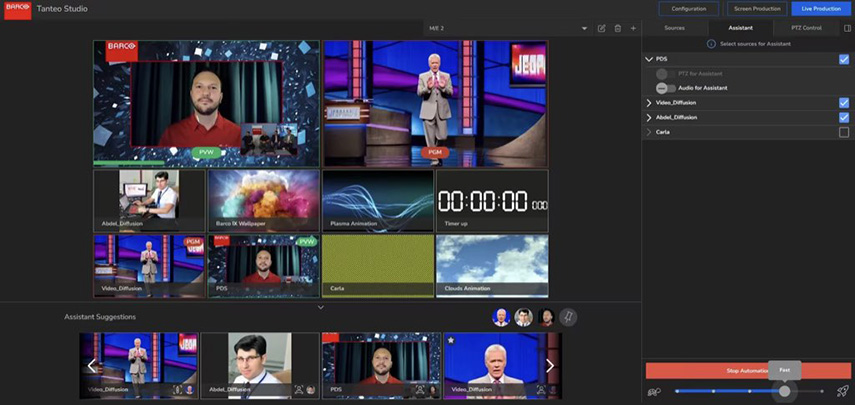Image resolution: width=855 pixels, height=405 pixels.
Task: Select the Abdel_Diffusion source tile
Action: [149, 201]
